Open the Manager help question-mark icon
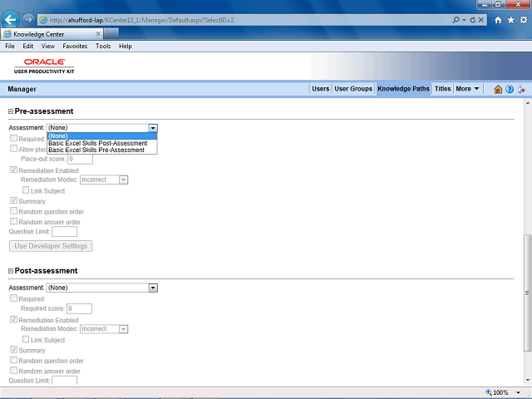 [x=510, y=89]
